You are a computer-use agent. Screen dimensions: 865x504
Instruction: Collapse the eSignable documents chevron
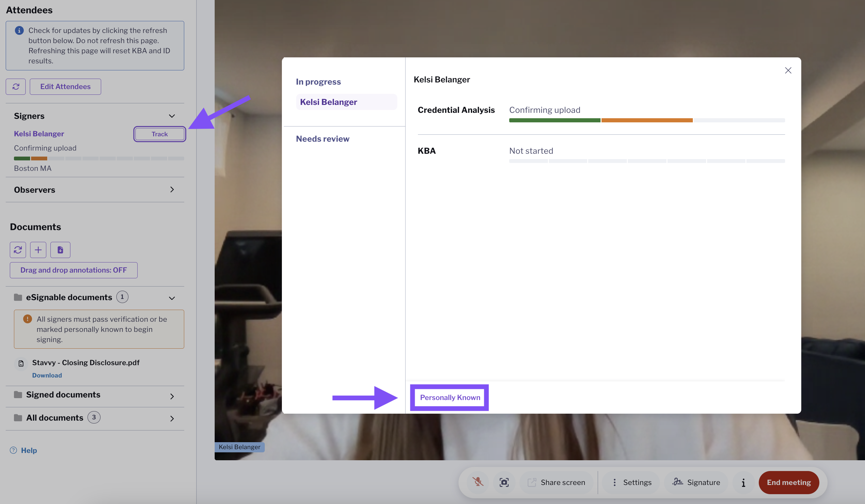[172, 298]
